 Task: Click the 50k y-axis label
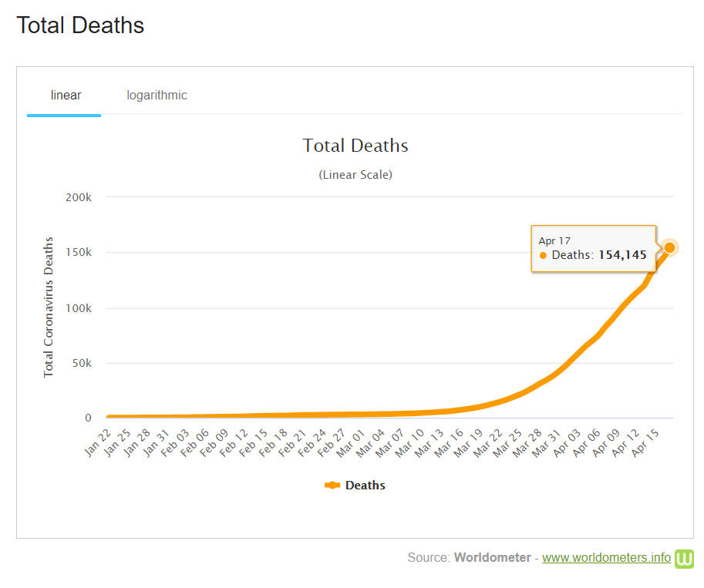81,363
